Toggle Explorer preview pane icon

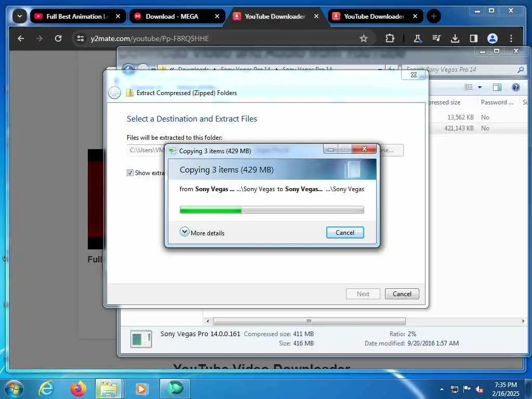tap(497, 87)
